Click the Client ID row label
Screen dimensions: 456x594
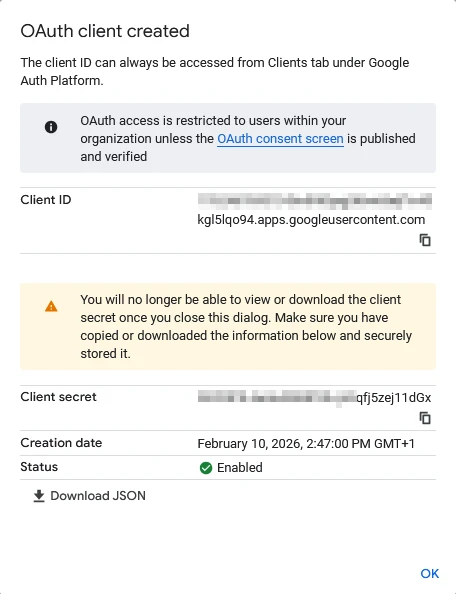[46, 200]
